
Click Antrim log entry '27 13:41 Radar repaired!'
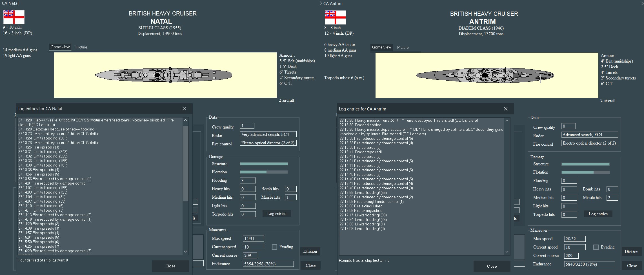click(x=361, y=152)
